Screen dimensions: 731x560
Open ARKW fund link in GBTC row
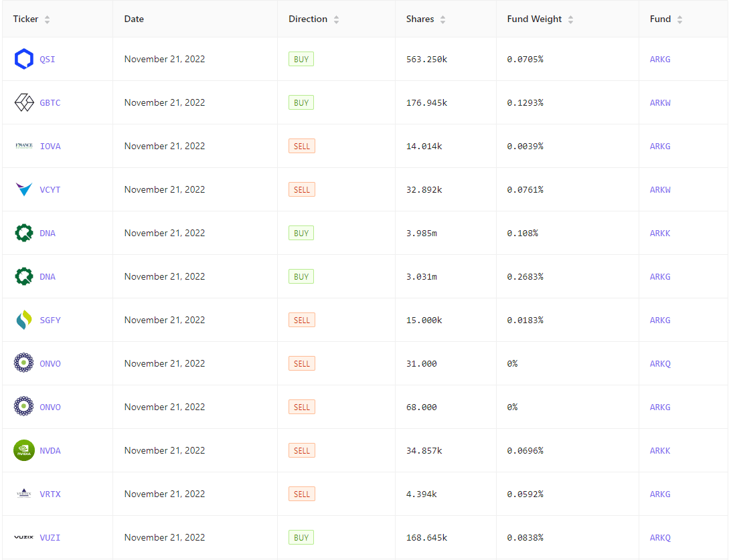[x=659, y=103]
